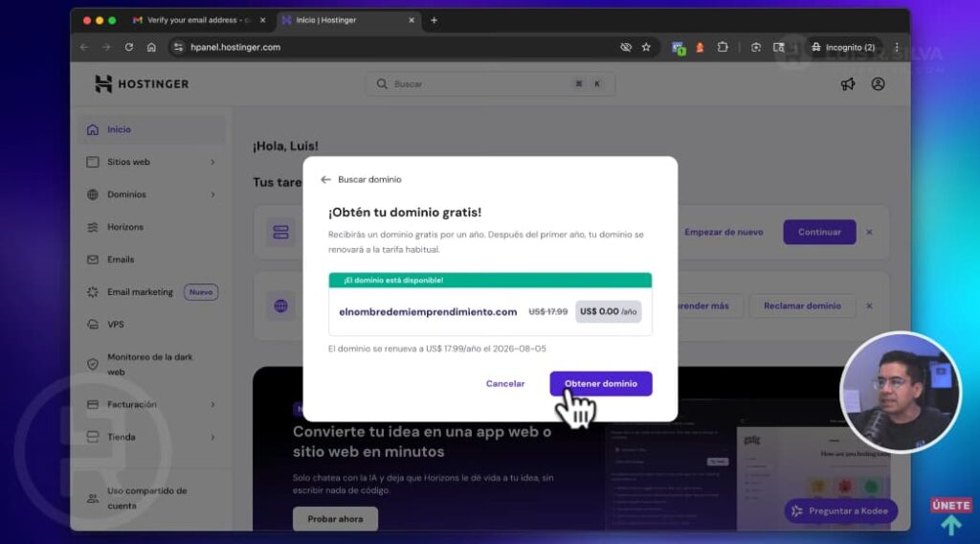
Task: Click the Reclamar dominio button
Action: click(802, 306)
